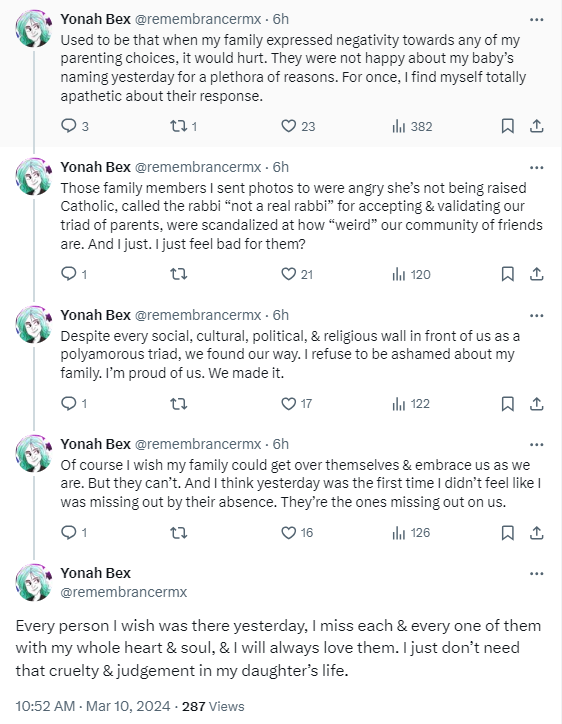Retweet the polyamorous triad tweet
This screenshot has height=724, width=562.
(x=178, y=404)
